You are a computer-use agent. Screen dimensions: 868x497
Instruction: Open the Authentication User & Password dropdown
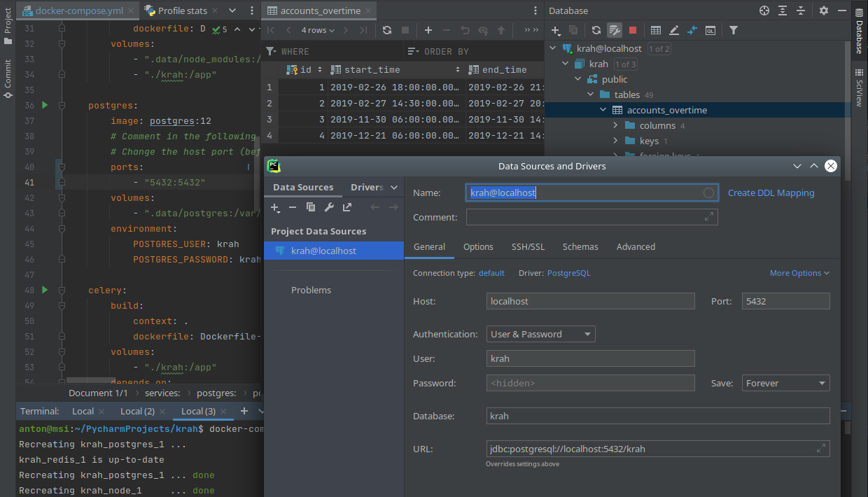click(541, 334)
